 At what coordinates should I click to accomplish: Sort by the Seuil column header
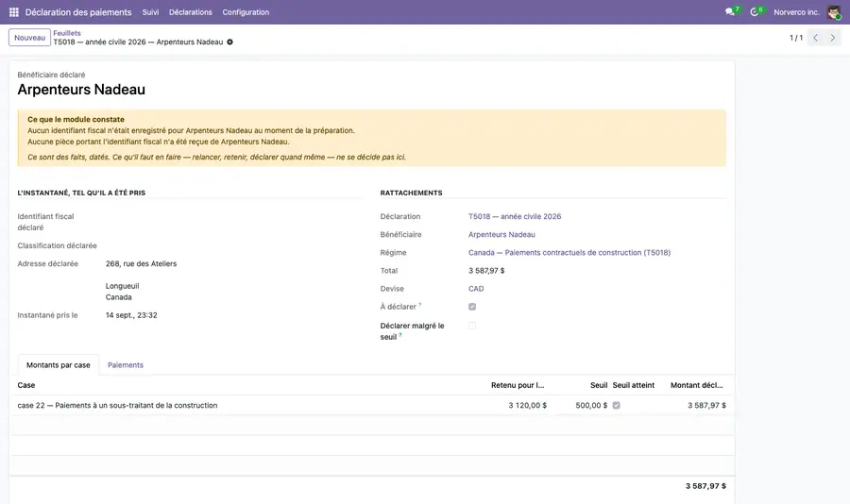pyautogui.click(x=599, y=385)
